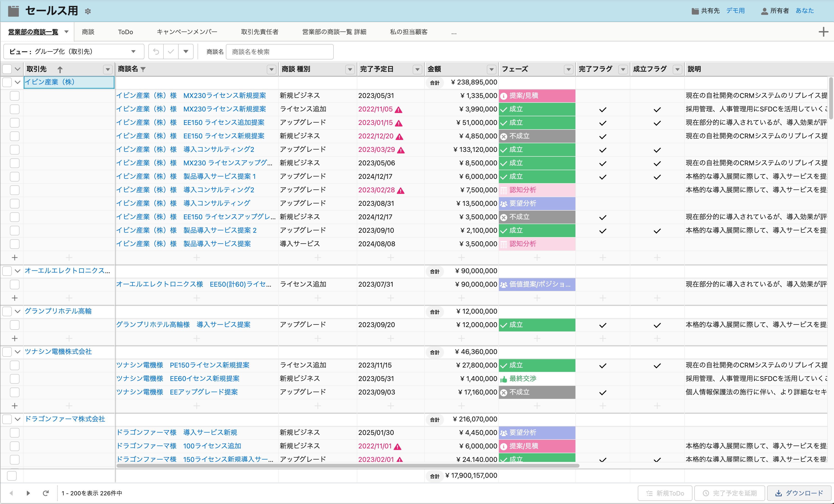The image size is (834, 504).
Task: Select checkbox of ツナシン電機様 EEアップグレード提案 row
Action: pyautogui.click(x=14, y=392)
